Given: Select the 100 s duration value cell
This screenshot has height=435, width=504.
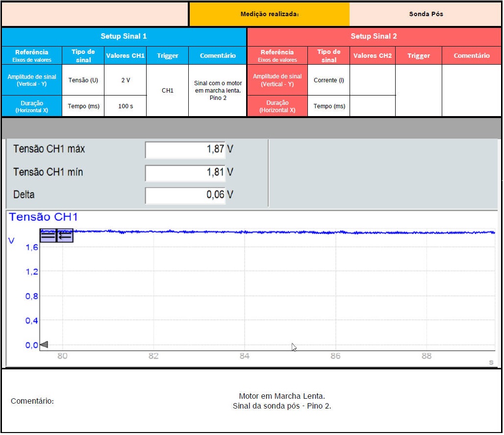Looking at the screenshot, I should click(x=126, y=106).
